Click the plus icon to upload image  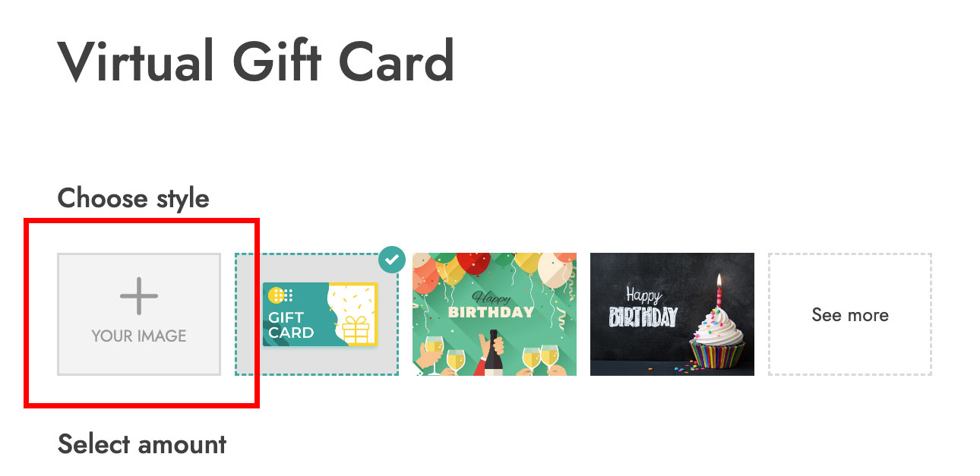[139, 296]
